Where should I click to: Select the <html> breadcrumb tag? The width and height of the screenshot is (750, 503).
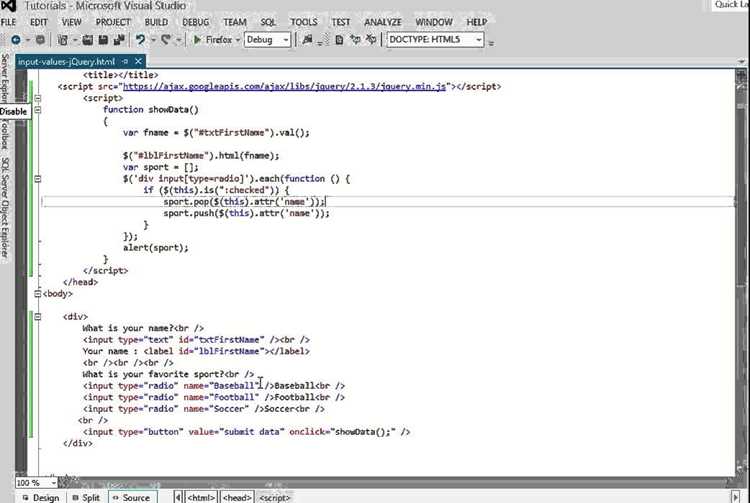201,498
